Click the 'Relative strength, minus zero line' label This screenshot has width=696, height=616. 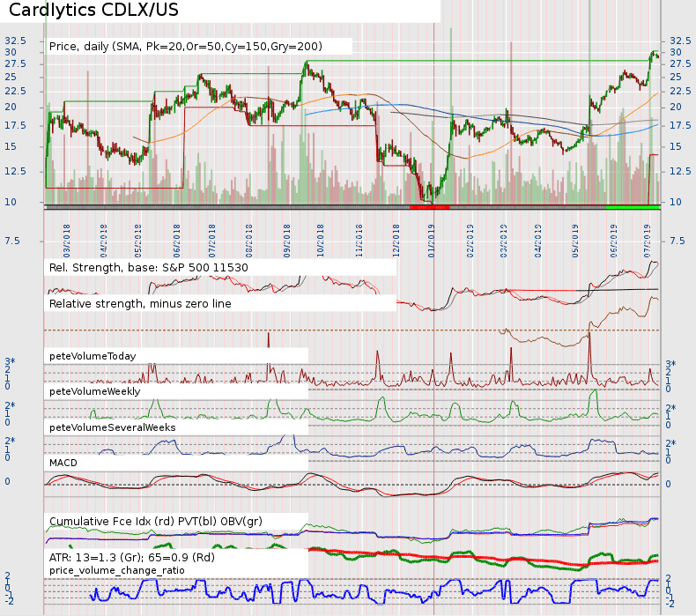[x=140, y=304]
